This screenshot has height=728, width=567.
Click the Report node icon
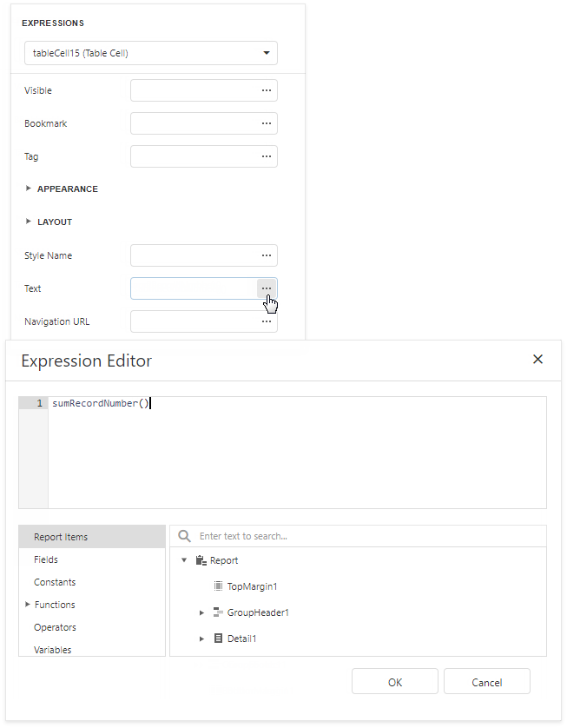coord(200,560)
